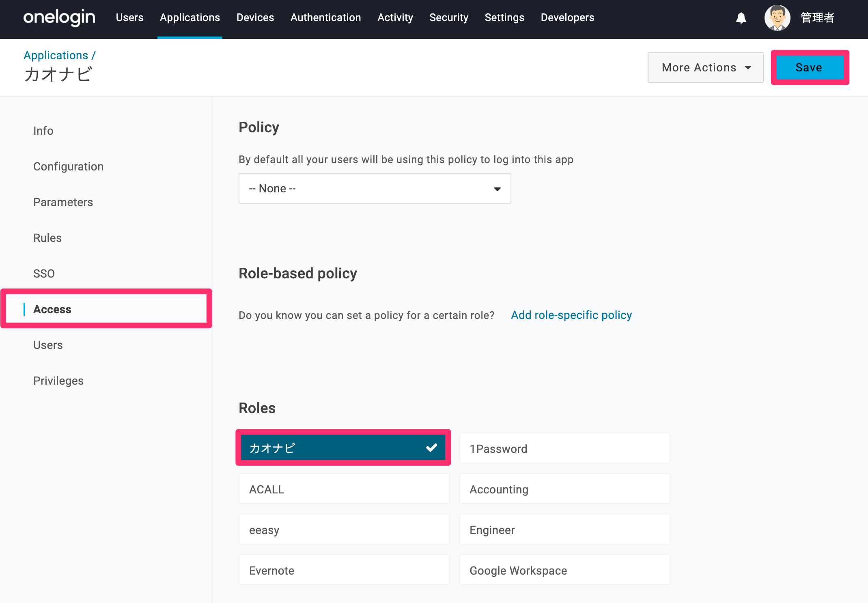Open the Users top menu
Image resolution: width=868 pixels, height=603 pixels.
pyautogui.click(x=129, y=17)
